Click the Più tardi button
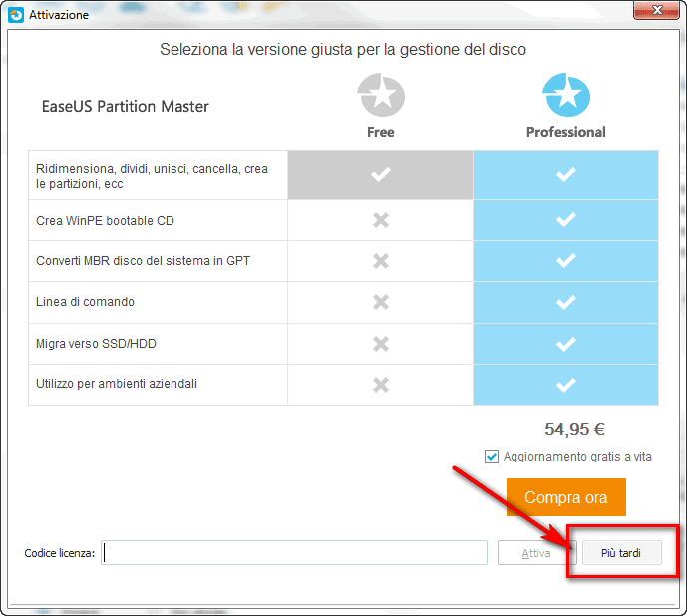Screen dimensions: 687x616 [x=621, y=553]
